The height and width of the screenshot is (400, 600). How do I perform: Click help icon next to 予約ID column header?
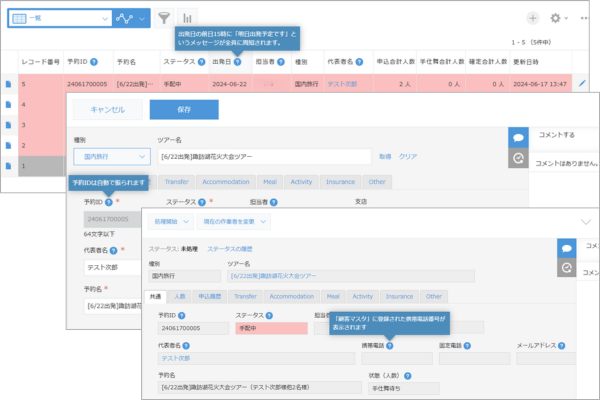[94, 62]
